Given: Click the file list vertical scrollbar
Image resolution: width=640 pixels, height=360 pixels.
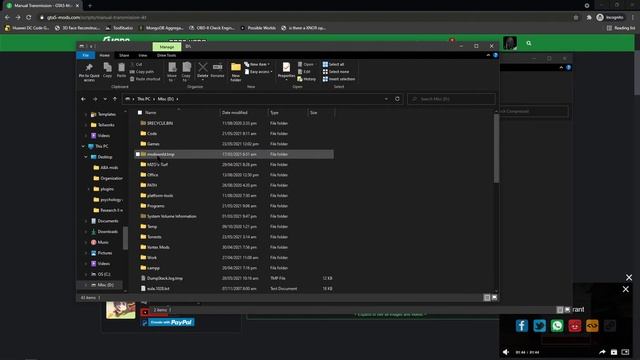Looking at the screenshot, I should [x=496, y=149].
